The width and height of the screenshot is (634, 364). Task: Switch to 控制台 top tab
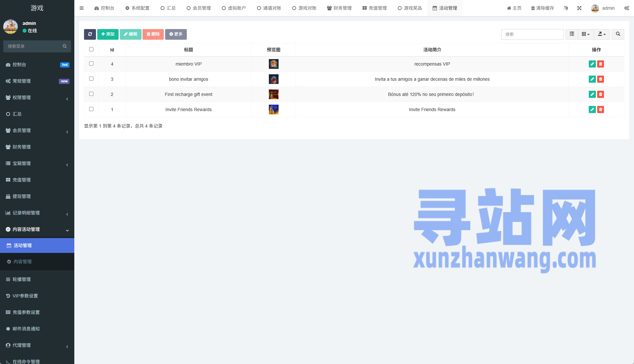(x=104, y=8)
